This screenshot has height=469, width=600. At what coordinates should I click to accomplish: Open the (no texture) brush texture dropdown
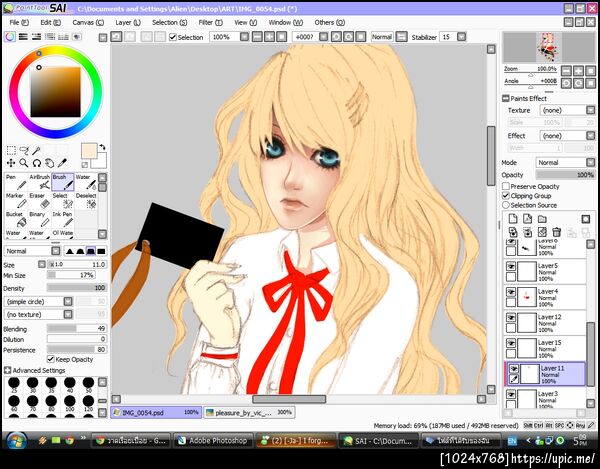pyautogui.click(x=38, y=314)
